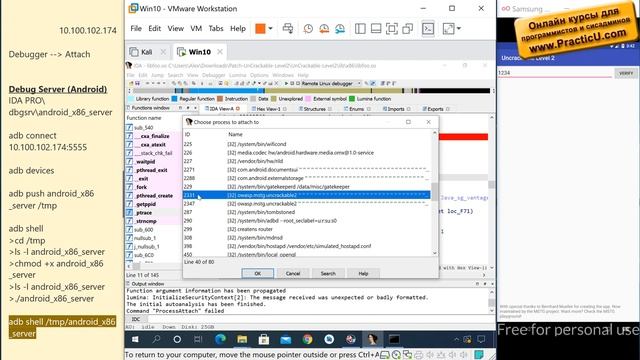
Task: Select the IDA View-A tab
Action: coord(222,109)
